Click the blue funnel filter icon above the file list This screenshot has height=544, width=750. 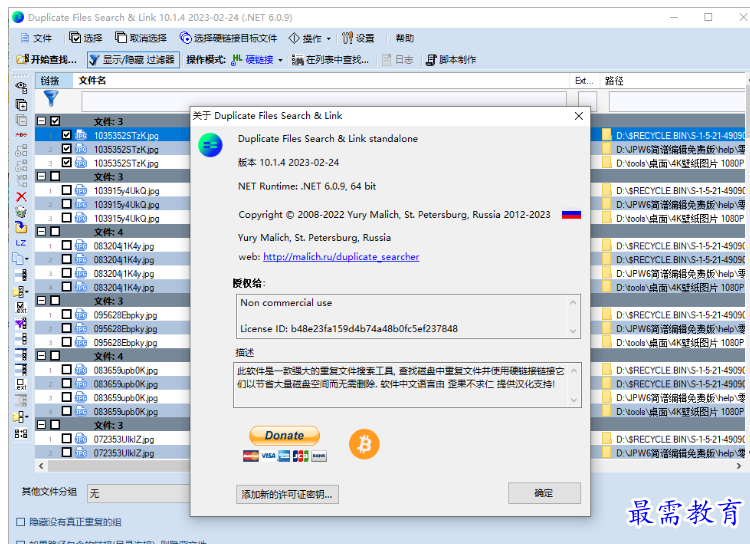pos(51,99)
